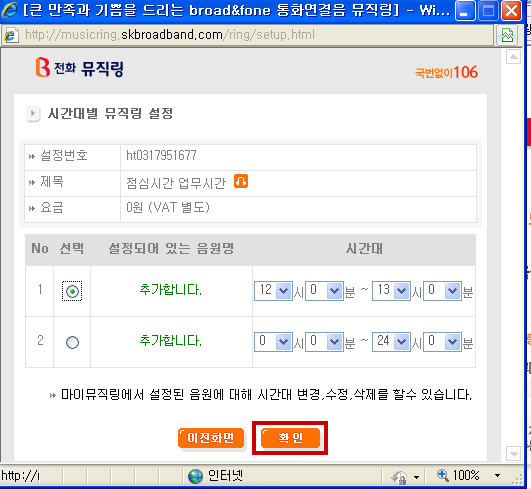Click the title text 점심시간 업무시간

(x=176, y=183)
